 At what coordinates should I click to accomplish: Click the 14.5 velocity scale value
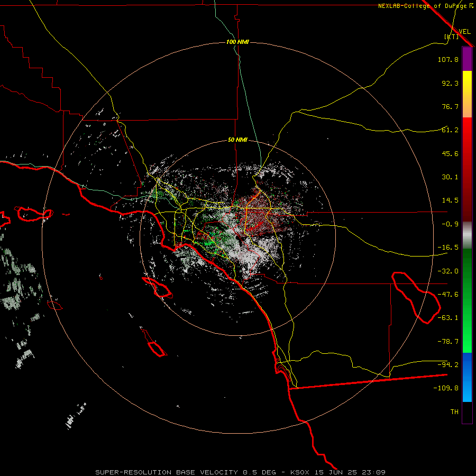450,200
